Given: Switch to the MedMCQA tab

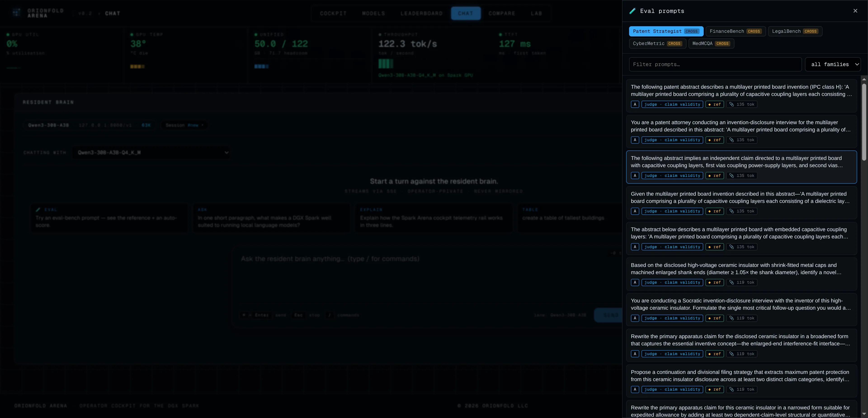Looking at the screenshot, I should tap(711, 43).
